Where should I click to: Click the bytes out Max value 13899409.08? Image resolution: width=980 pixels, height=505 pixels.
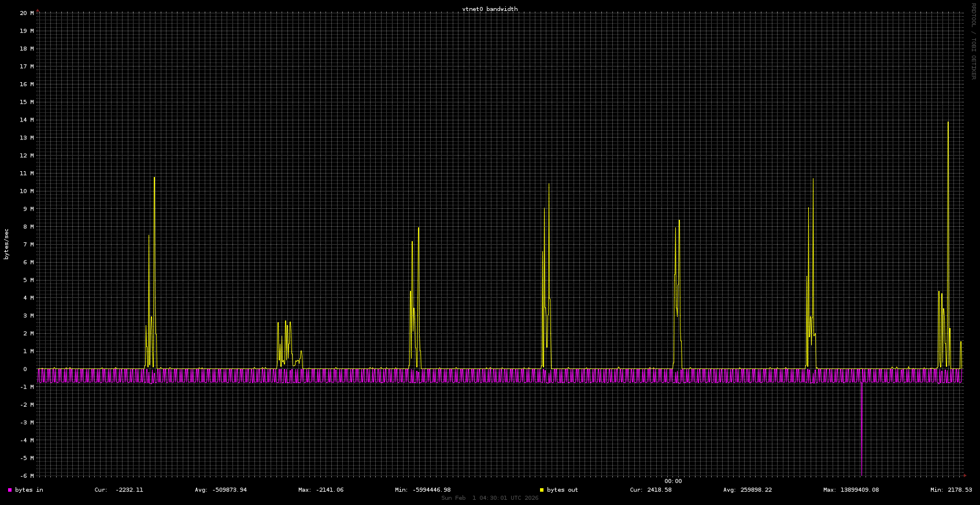859,490
